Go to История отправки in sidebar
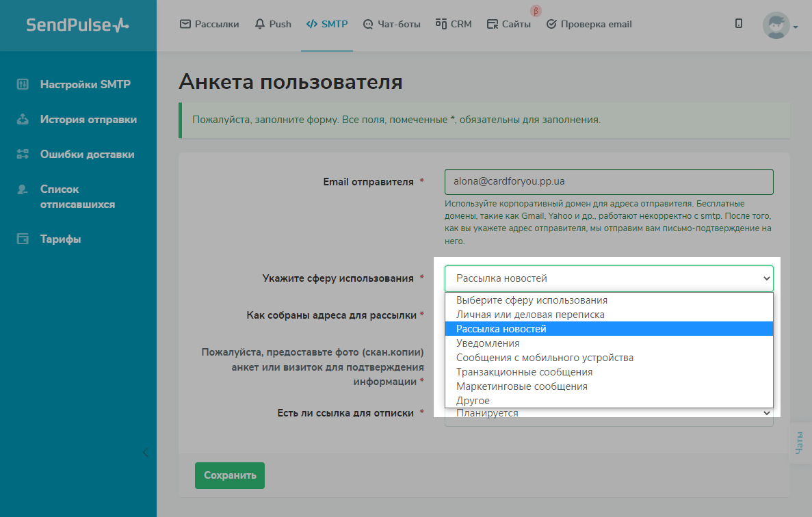The height and width of the screenshot is (517, 812). pyautogui.click(x=88, y=120)
